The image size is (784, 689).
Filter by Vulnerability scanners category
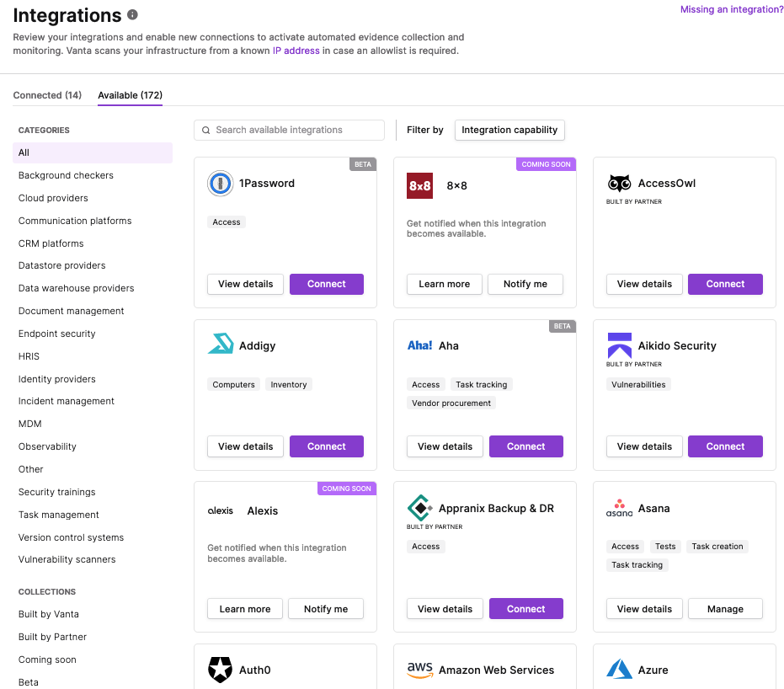pyautogui.click(x=67, y=559)
